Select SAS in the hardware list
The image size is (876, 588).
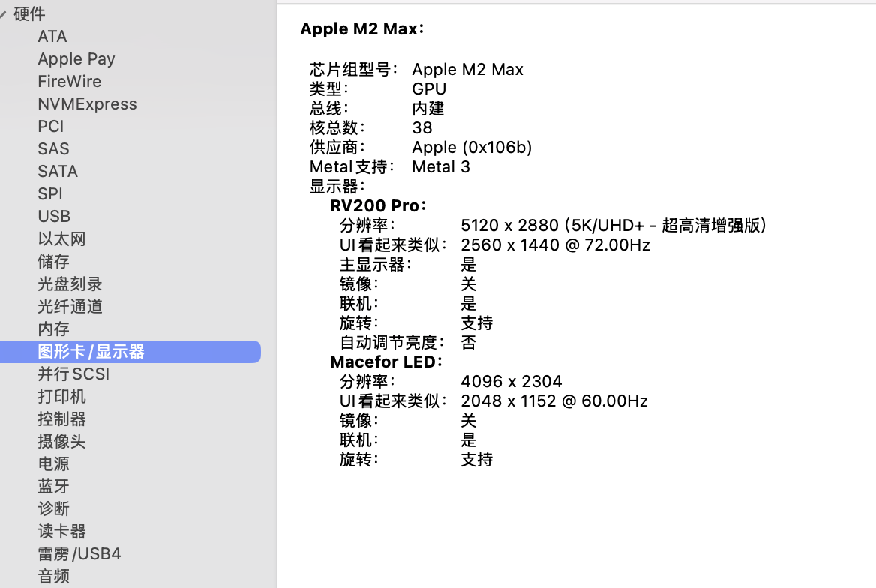click(x=54, y=148)
